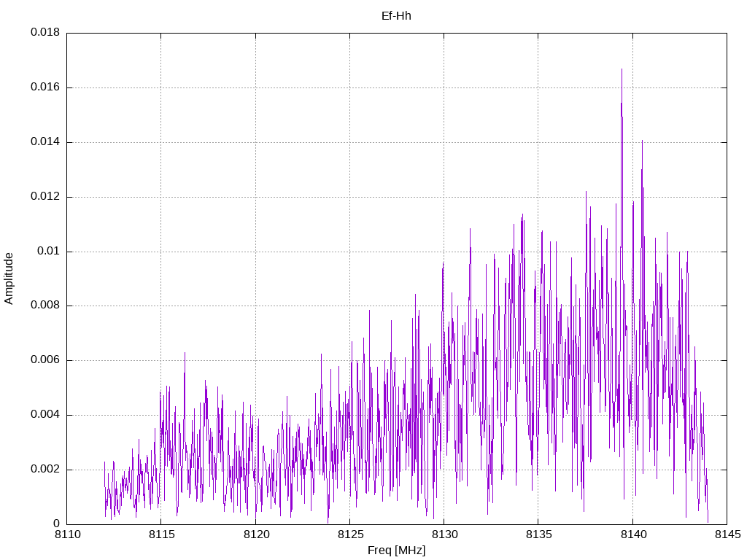Screen dimensions: 747x560
Task: Select y-axis tick value 0.016
Action: [45, 87]
